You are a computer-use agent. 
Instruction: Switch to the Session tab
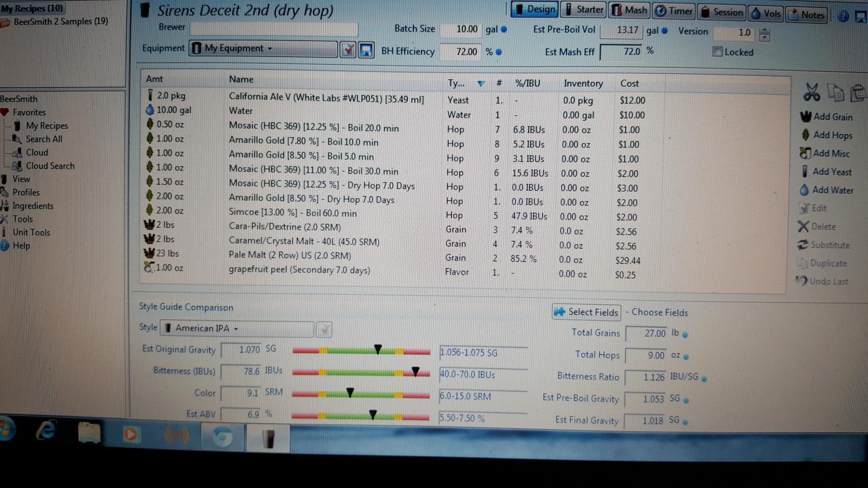(722, 12)
